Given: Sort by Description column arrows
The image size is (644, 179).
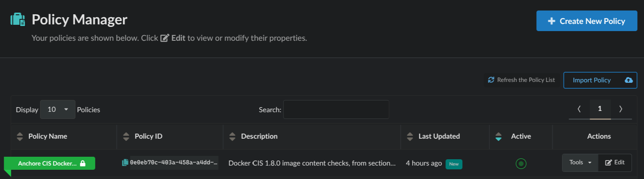Looking at the screenshot, I should [232, 136].
